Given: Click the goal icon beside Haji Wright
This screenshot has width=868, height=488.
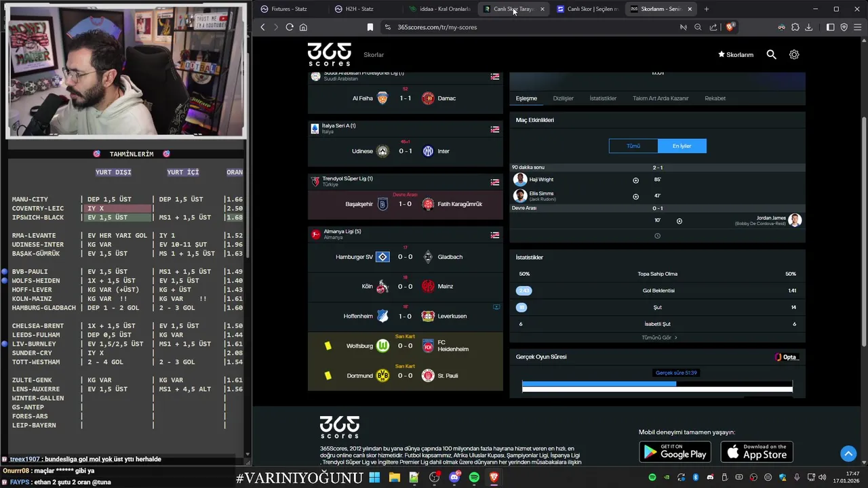Looking at the screenshot, I should coord(635,180).
